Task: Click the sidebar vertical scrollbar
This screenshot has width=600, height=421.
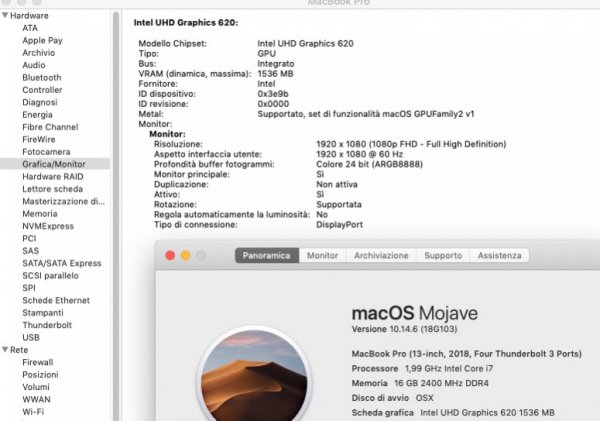Action: tap(116, 216)
